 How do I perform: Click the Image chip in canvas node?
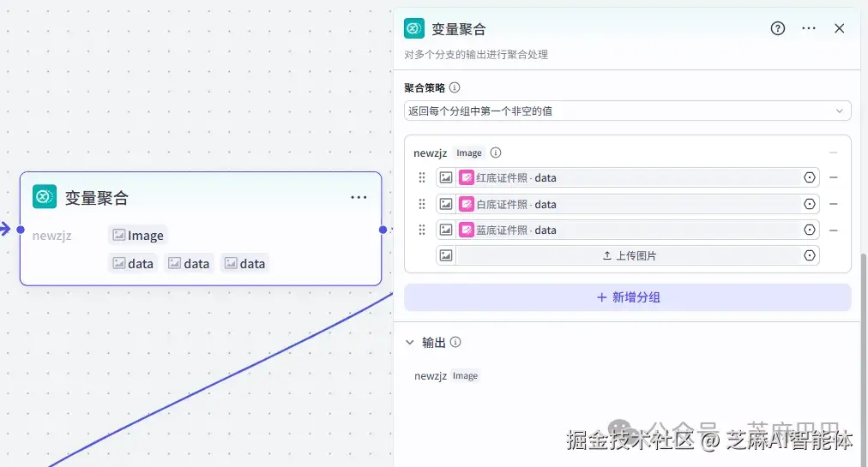click(x=138, y=235)
